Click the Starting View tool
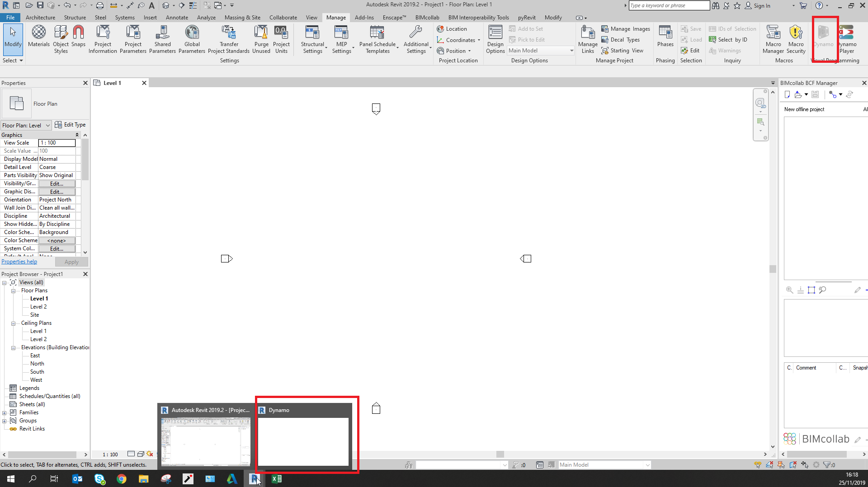The width and height of the screenshot is (868, 487). 622,51
